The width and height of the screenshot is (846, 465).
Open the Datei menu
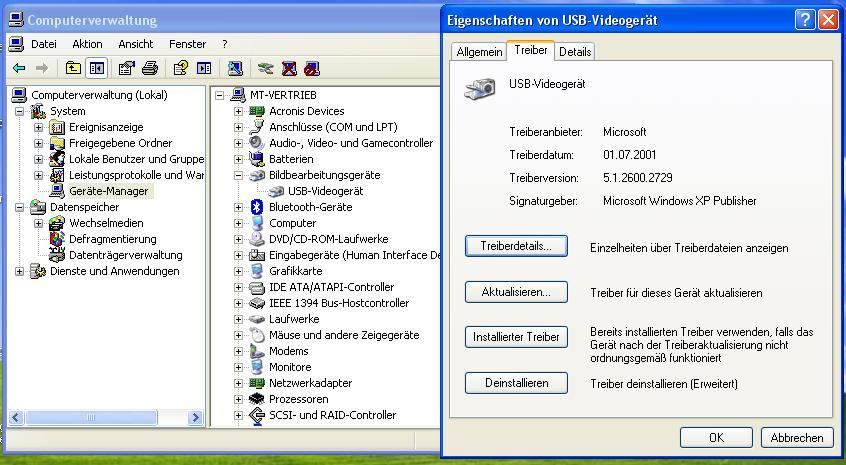point(44,44)
